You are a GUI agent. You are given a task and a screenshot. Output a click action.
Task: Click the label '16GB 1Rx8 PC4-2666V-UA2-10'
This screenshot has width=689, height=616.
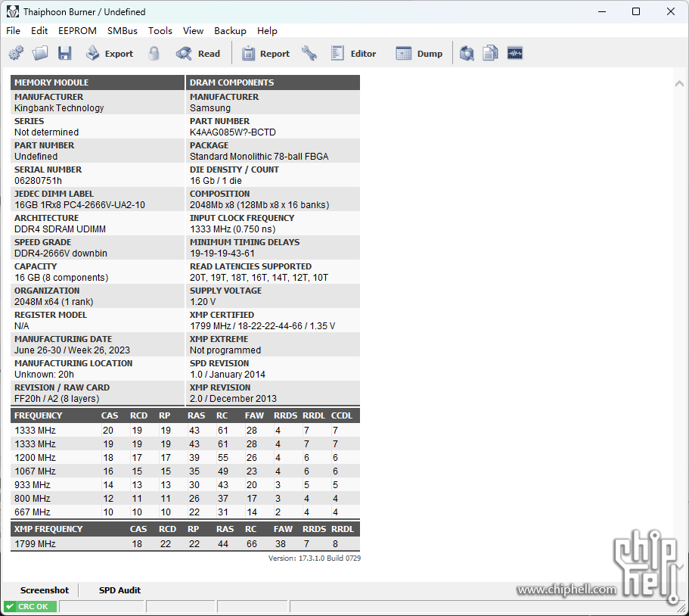click(x=79, y=205)
